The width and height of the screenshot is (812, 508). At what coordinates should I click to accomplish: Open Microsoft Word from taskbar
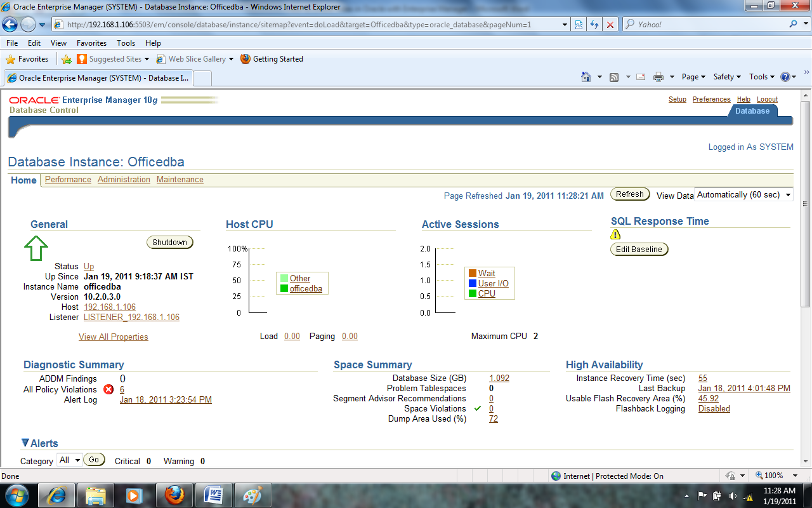pyautogui.click(x=214, y=495)
